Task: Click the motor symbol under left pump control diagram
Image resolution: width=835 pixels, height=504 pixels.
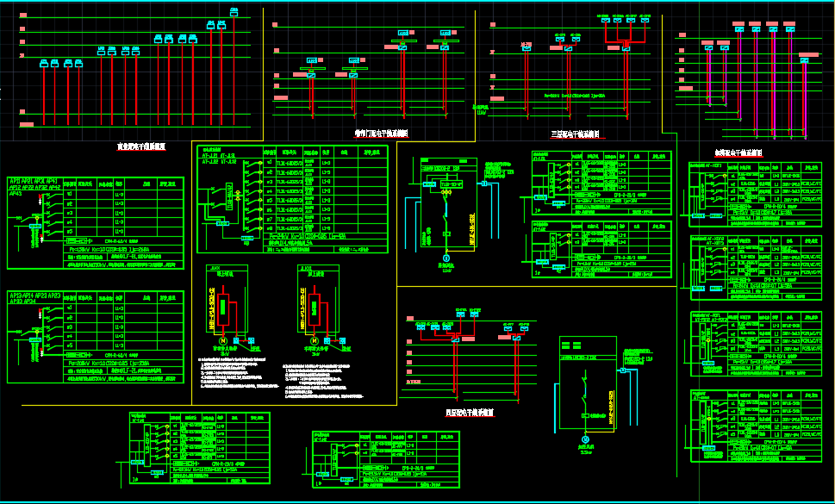Action: point(221,342)
